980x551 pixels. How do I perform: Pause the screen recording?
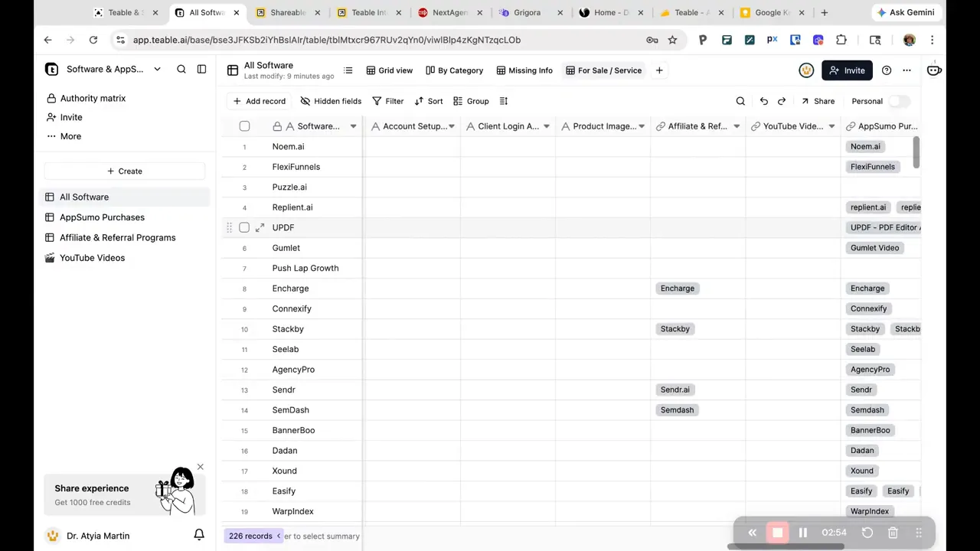click(x=802, y=532)
